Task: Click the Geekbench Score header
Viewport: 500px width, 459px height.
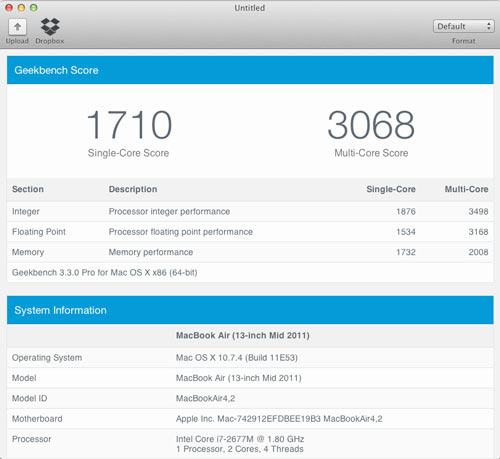Action: coord(250,70)
